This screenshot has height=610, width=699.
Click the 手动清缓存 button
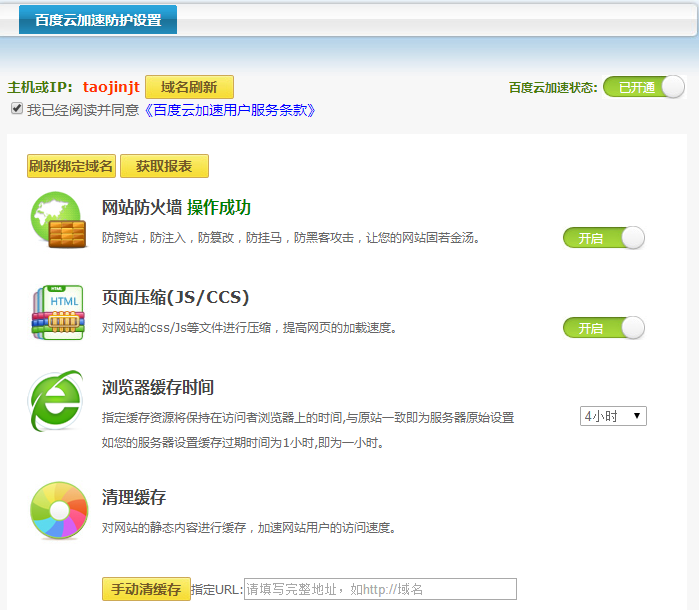click(x=146, y=589)
